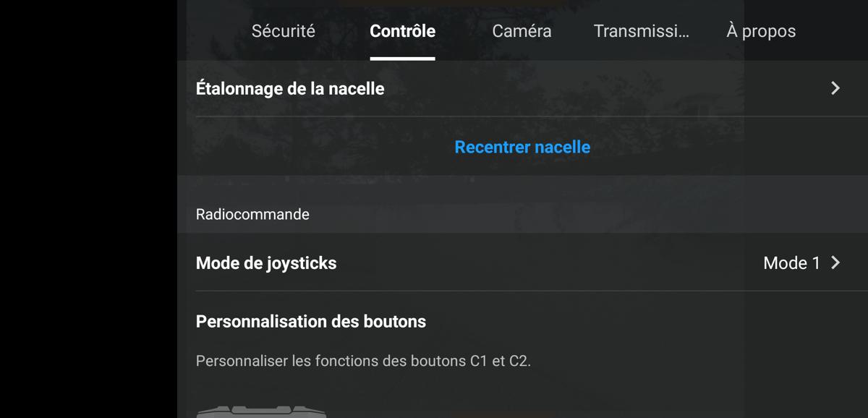Click the C1 and C2 description text
Image resolution: width=868 pixels, height=418 pixels.
tap(363, 360)
